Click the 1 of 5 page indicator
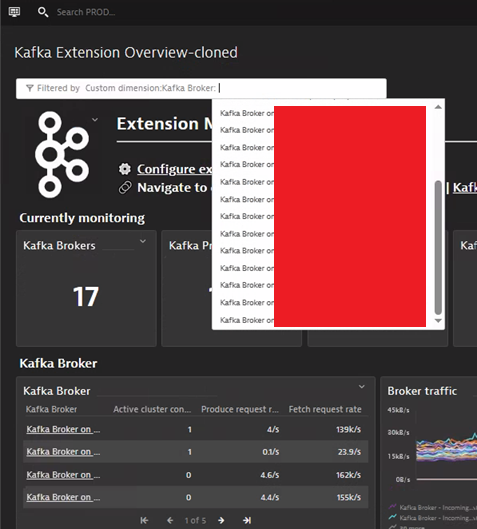The height and width of the screenshot is (529, 477). pos(195,520)
